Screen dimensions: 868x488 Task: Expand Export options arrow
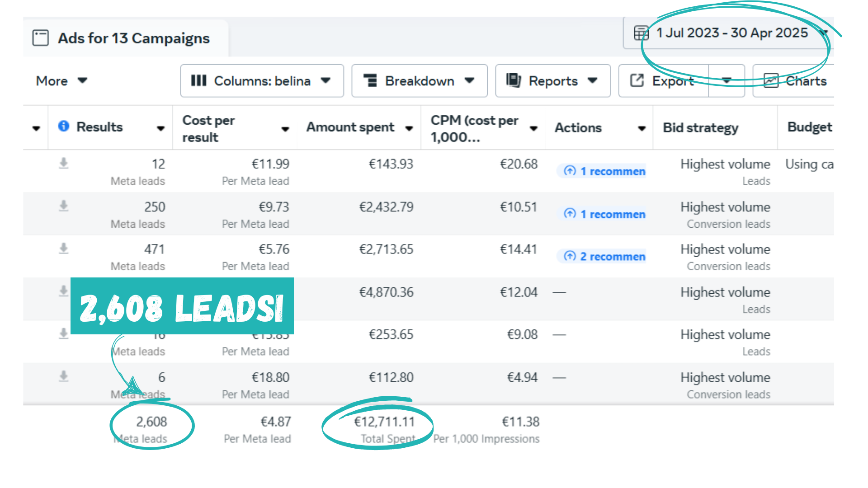[x=726, y=81]
